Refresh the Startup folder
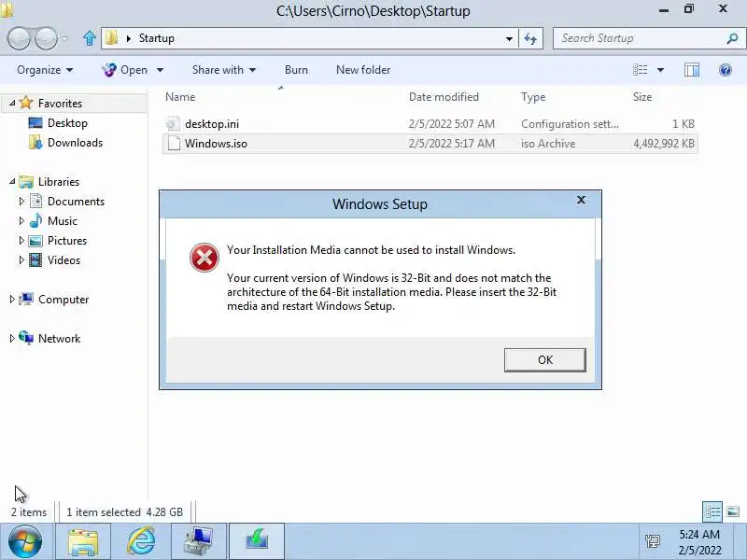The image size is (747, 560). (530, 38)
